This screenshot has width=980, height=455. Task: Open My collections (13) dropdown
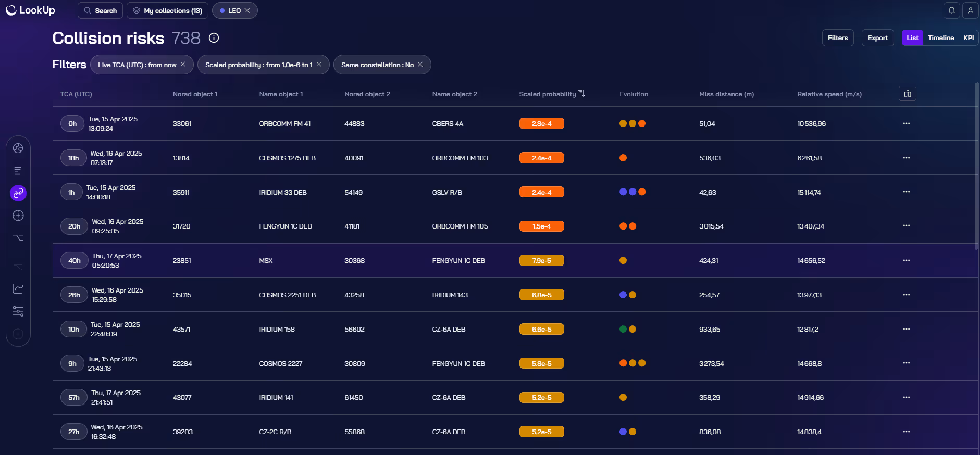[167, 10]
